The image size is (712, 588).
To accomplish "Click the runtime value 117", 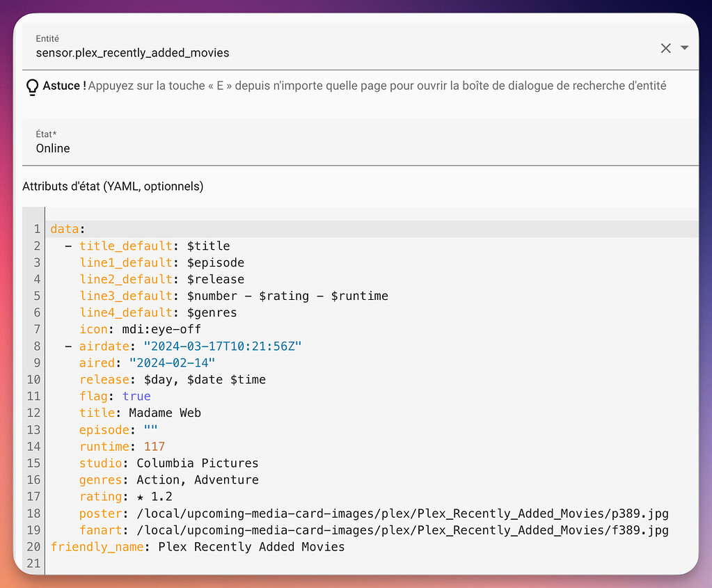I will tap(155, 446).
